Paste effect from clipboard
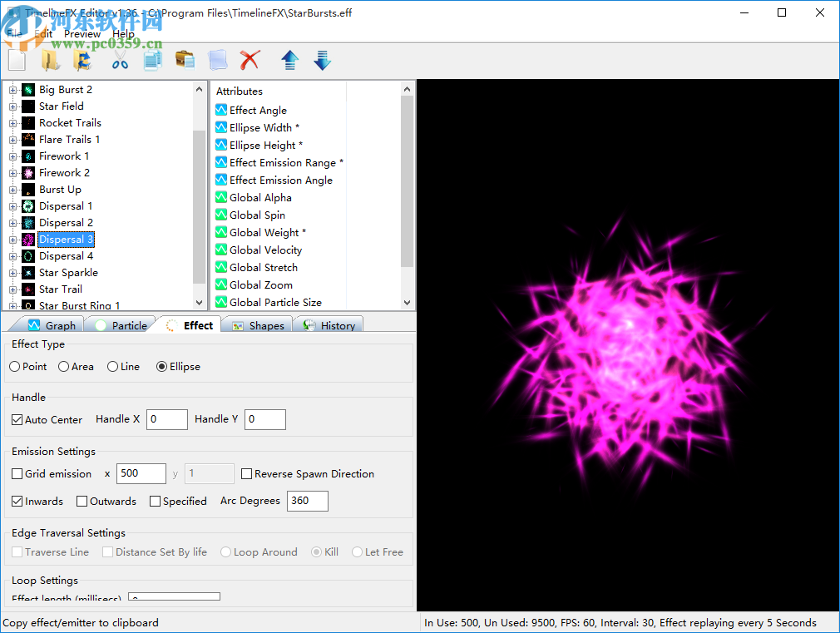840x633 pixels. pyautogui.click(x=185, y=60)
